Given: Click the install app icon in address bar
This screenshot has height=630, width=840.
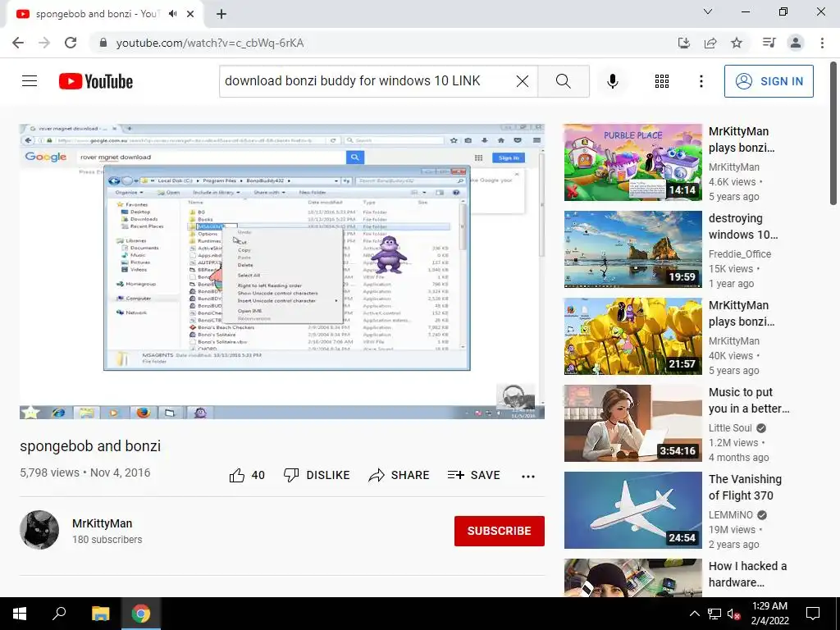Looking at the screenshot, I should 684,43.
